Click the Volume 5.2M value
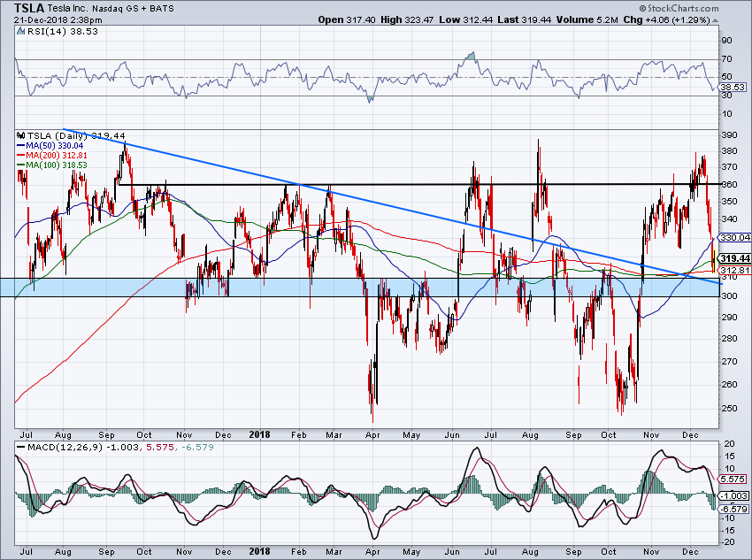The height and width of the screenshot is (560, 752). (x=587, y=19)
